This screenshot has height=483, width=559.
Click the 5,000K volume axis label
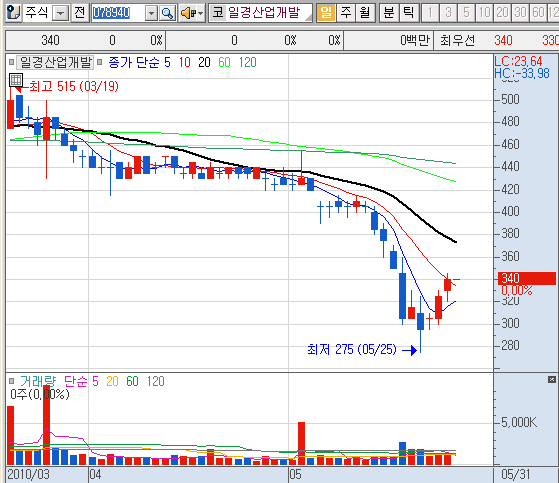pos(519,422)
